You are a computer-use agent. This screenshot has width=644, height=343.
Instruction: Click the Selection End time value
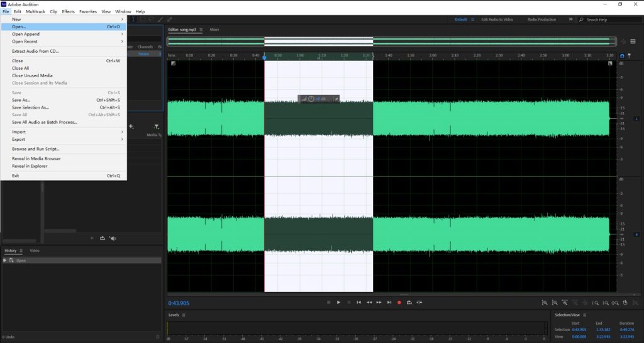[x=603, y=329]
